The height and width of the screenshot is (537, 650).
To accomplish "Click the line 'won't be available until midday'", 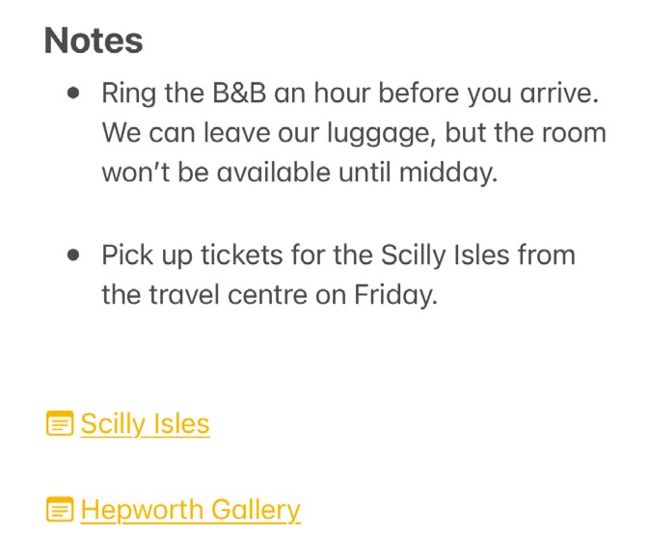I will click(299, 172).
